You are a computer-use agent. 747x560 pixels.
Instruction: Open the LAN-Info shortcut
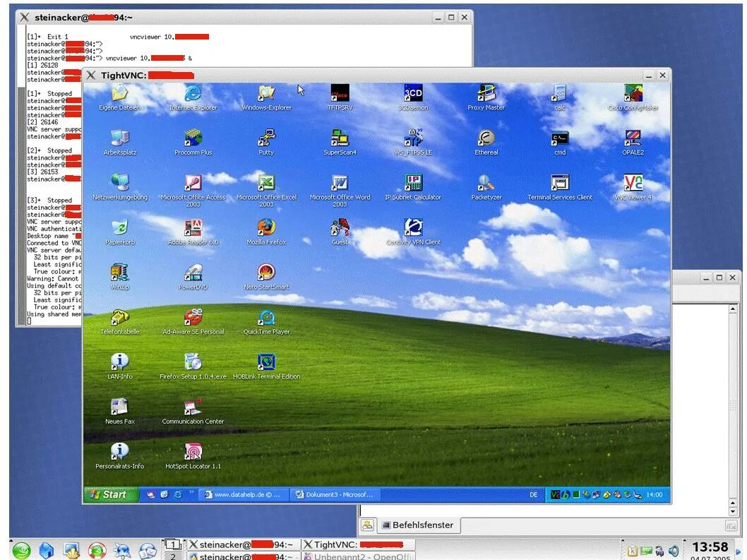coord(119,362)
